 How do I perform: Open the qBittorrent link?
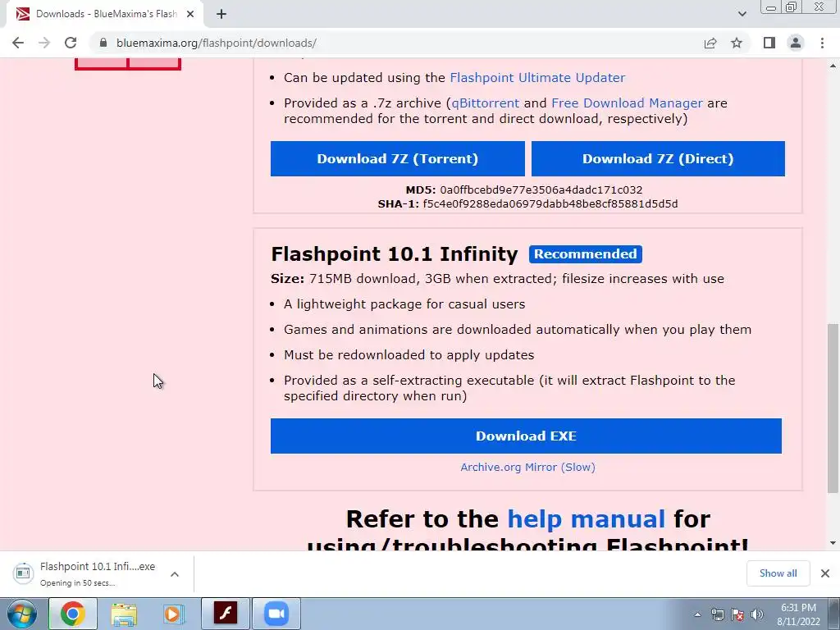[486, 103]
